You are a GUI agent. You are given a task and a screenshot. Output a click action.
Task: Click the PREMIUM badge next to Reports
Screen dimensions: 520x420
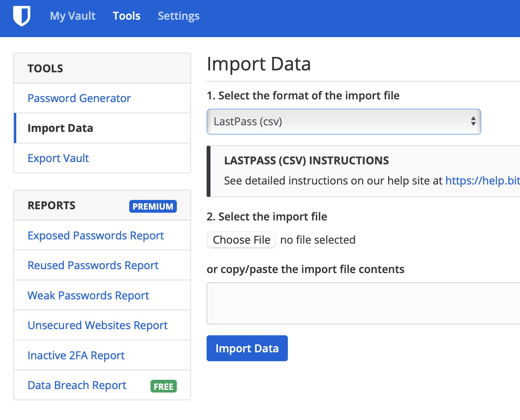(153, 206)
